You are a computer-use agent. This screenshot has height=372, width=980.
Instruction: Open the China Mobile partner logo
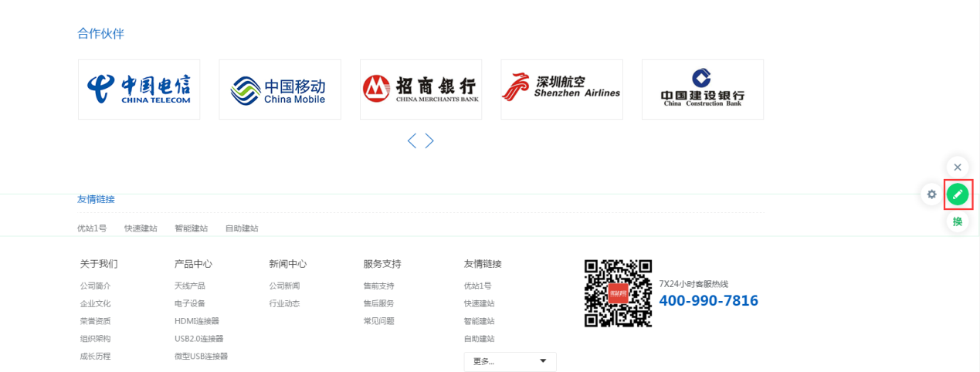(280, 90)
